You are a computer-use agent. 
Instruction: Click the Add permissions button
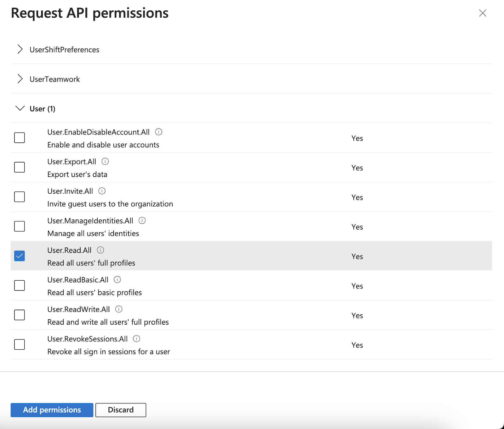coord(52,410)
